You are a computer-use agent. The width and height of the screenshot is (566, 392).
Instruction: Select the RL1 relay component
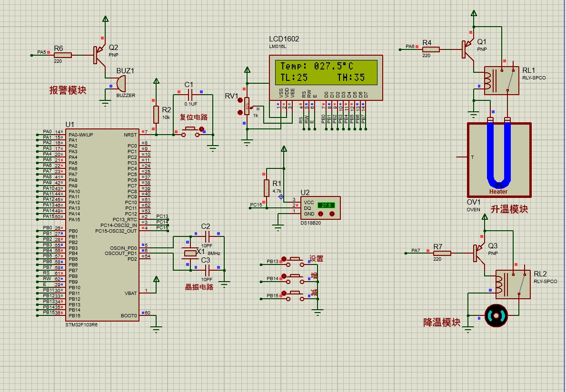501,80
